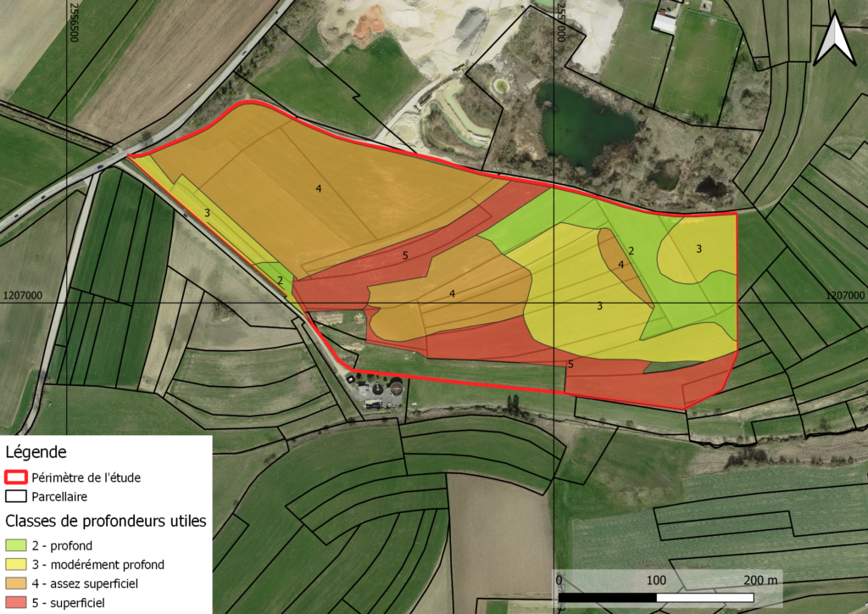The image size is (868, 614).
Task: Select the '3 - modérément profond' legend entry
Action: coord(85,565)
